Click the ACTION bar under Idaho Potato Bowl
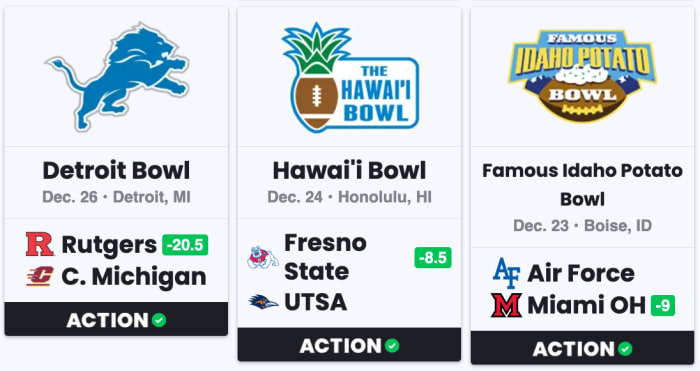This screenshot has width=700, height=371. 582,348
